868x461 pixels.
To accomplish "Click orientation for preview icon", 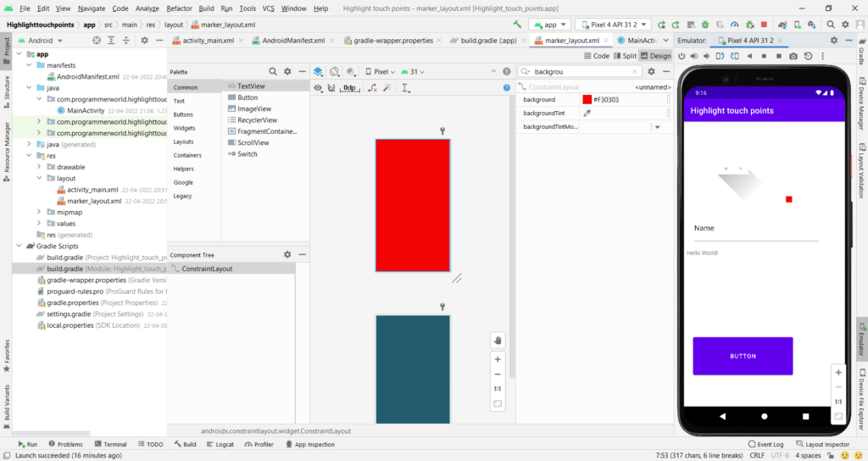I will pos(334,71).
